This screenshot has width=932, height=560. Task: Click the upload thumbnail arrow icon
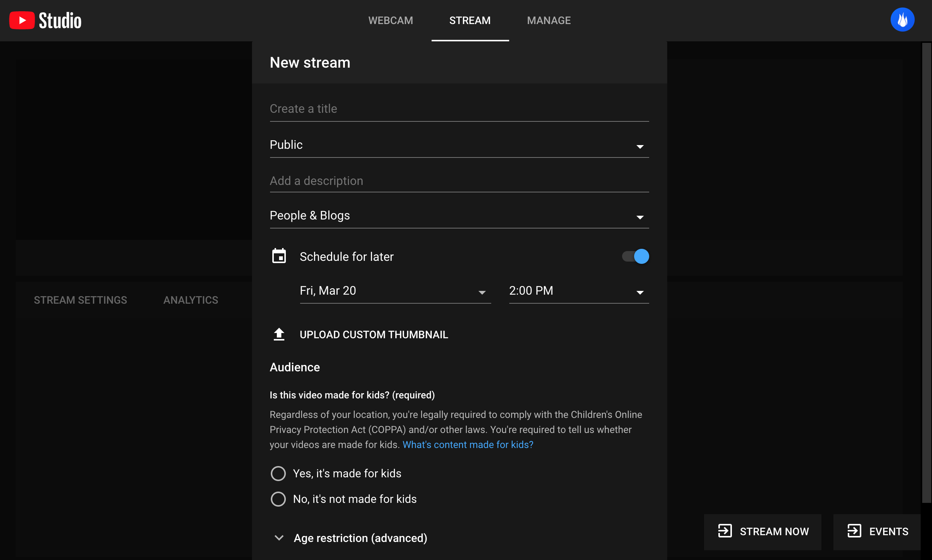coord(279,334)
